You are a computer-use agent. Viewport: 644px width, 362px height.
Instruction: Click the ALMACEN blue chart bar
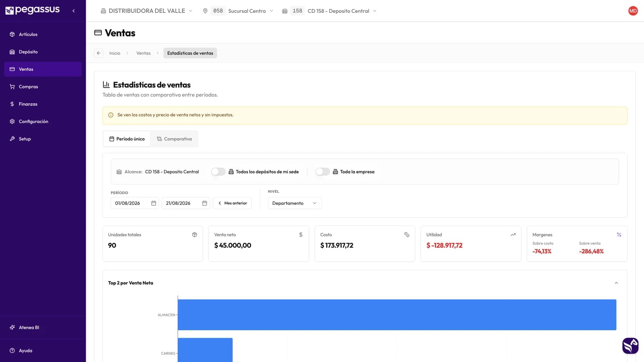pos(397,315)
